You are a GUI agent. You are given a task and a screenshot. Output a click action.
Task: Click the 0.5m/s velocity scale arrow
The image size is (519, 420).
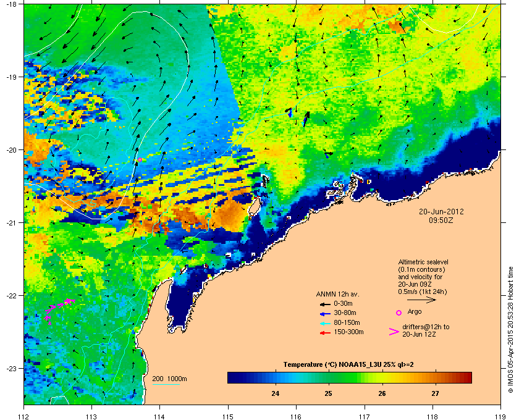421,300
